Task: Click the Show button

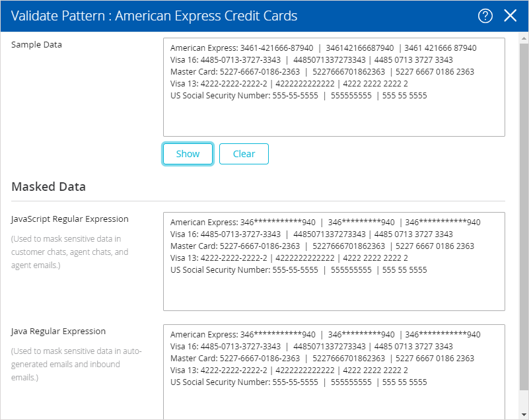Action: click(x=188, y=154)
